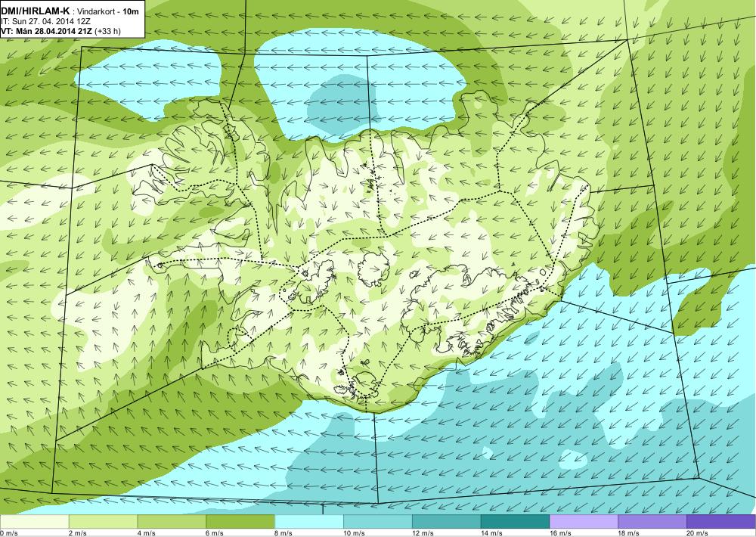This screenshot has width=756, height=537.
Task: Click the '20 m/s' legend label
Action: coord(698,533)
